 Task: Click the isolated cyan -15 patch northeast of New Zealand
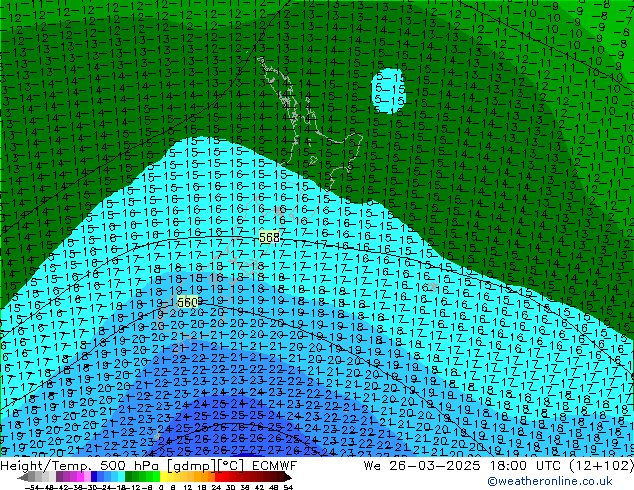pyautogui.click(x=388, y=91)
